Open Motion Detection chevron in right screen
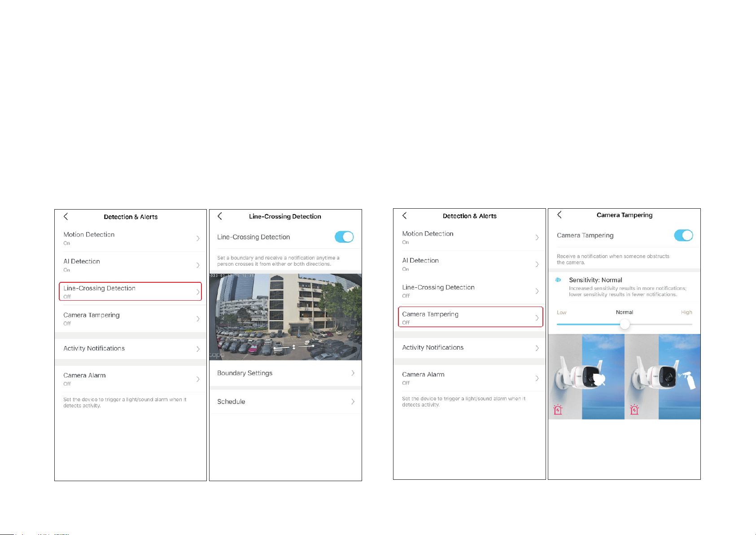Screen dimensions: 756x535 click(x=537, y=237)
